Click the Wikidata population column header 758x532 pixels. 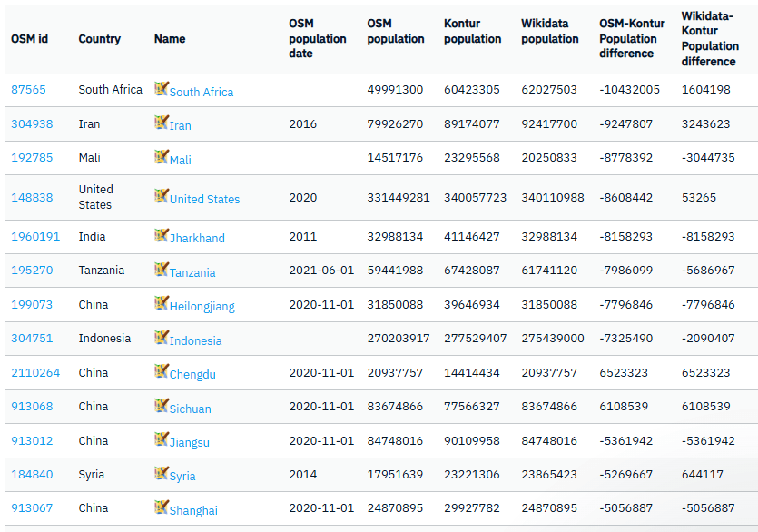(549, 31)
